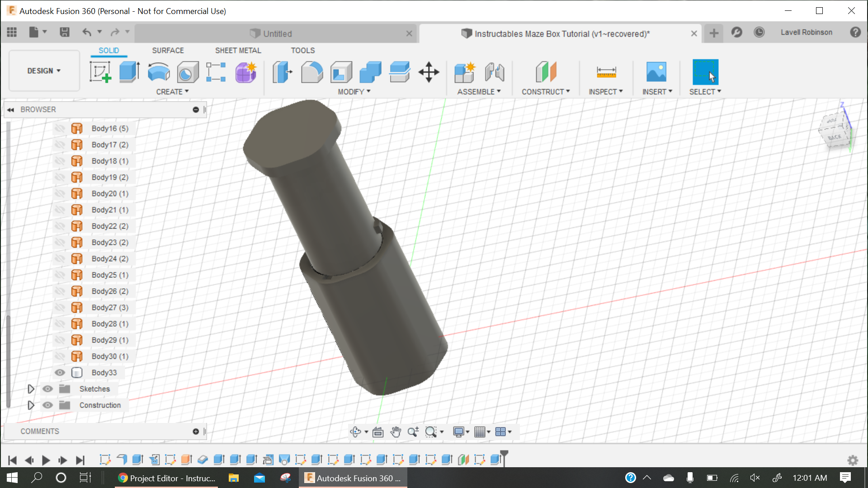Screen dimensions: 868x488
Task: Click the Save icon
Action: [x=65, y=32]
